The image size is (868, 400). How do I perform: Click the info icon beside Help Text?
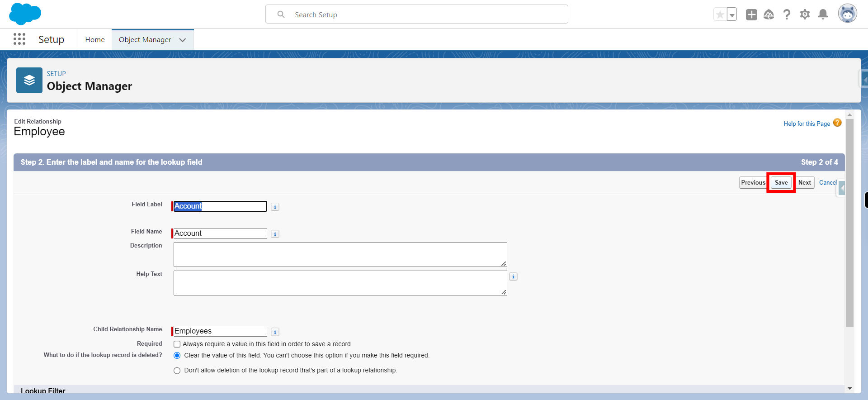click(x=513, y=276)
